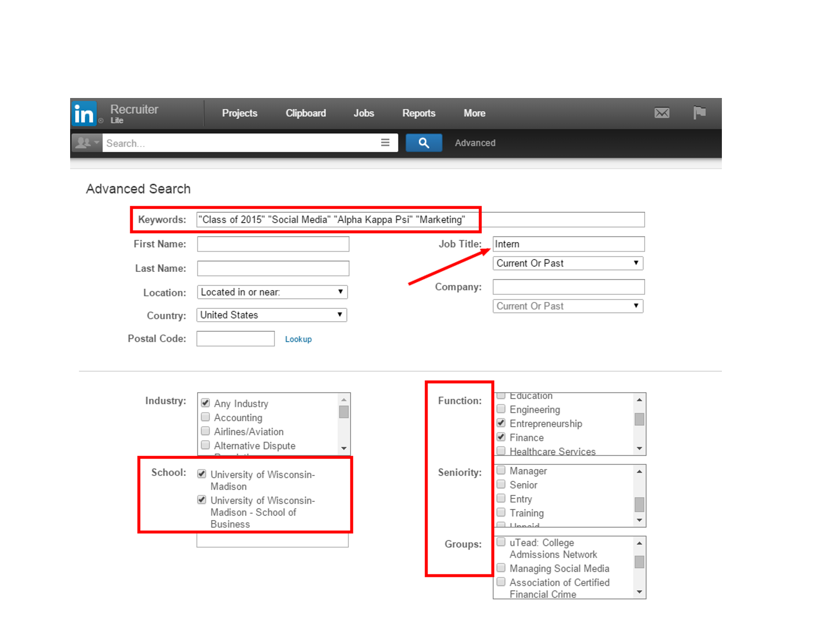
Task: Click the Industry list scrollbar thumb
Action: [344, 412]
